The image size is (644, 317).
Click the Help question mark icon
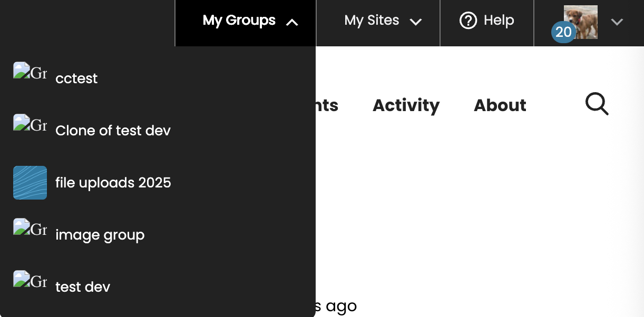tap(468, 21)
